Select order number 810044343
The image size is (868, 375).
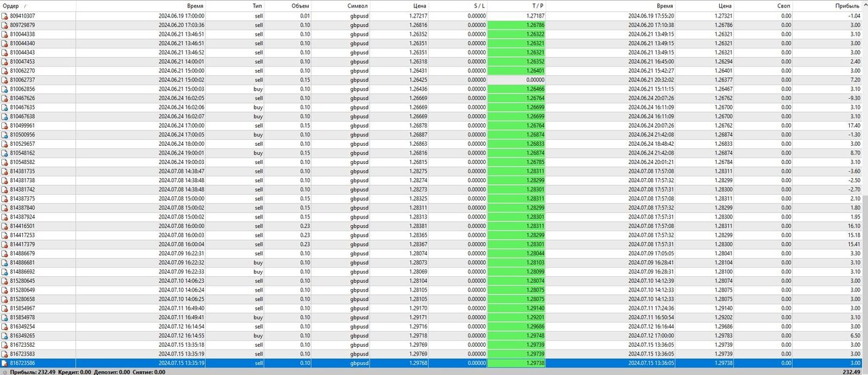point(22,52)
